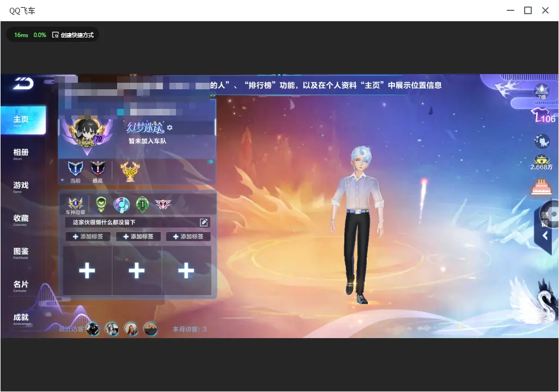Switch to the 游戏 Game tab
This screenshot has height=392, width=559.
21,187
